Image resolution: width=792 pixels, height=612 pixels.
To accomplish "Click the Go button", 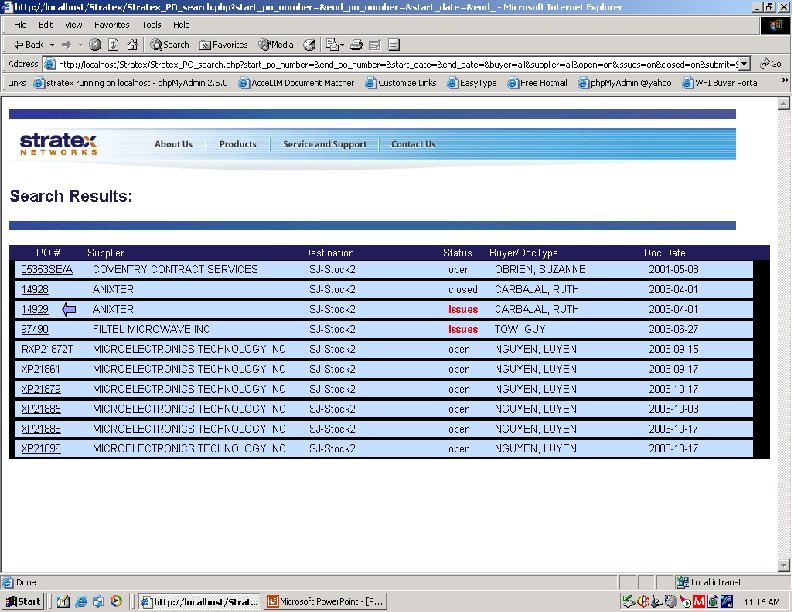I will coord(772,64).
